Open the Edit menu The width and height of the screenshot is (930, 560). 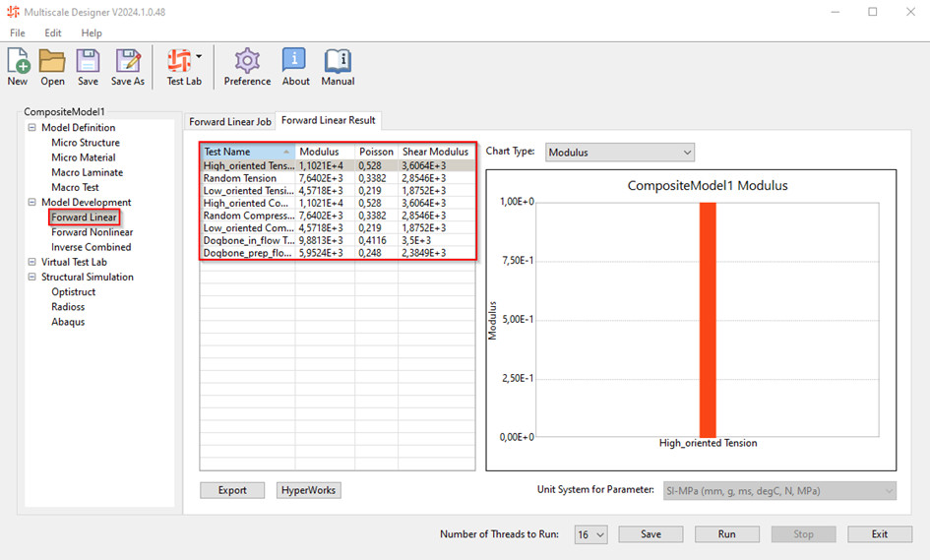pos(53,33)
